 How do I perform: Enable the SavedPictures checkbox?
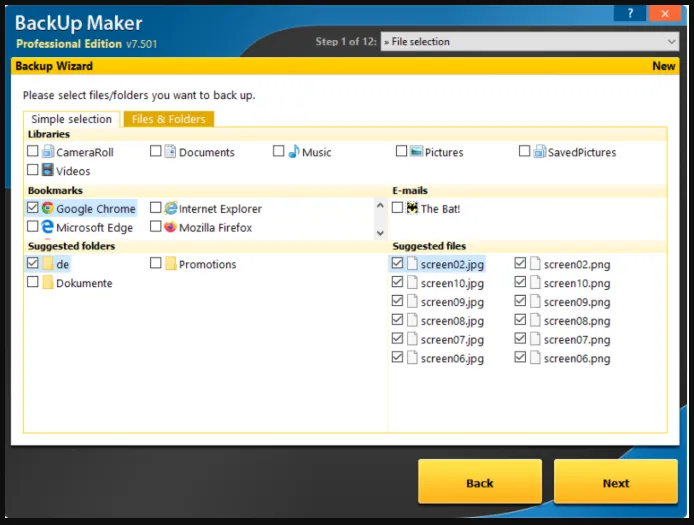pos(524,151)
